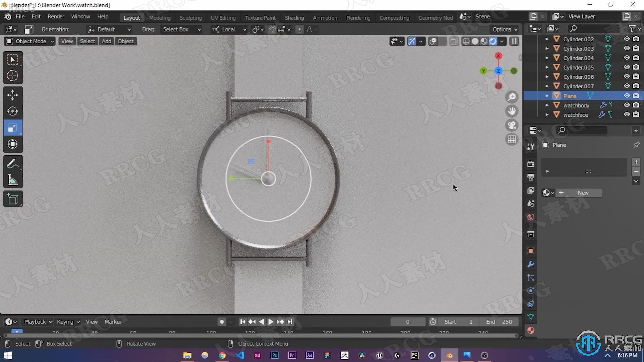
Task: Click the Shading tab in header
Action: click(x=294, y=18)
